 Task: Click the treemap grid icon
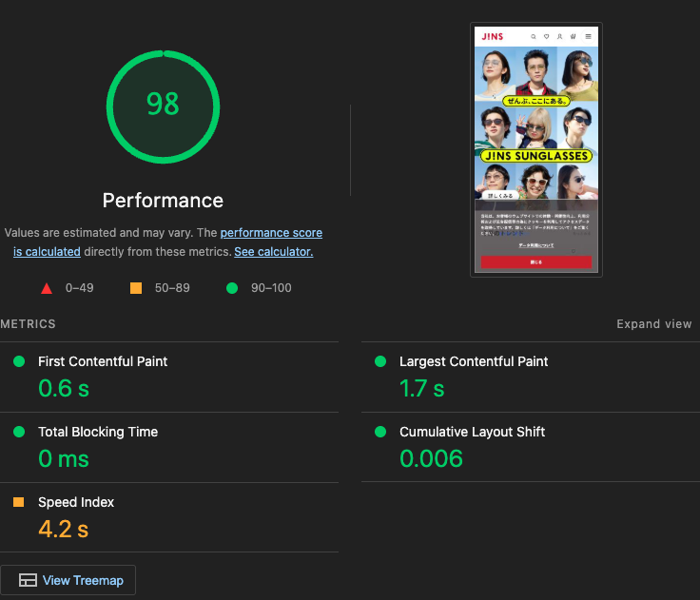coord(29,580)
